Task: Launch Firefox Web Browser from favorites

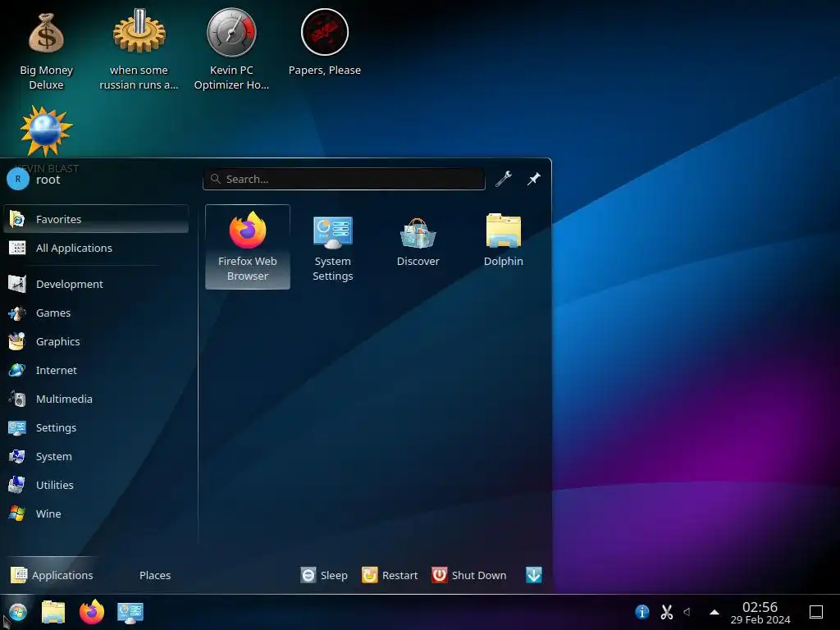Action: pyautogui.click(x=248, y=247)
